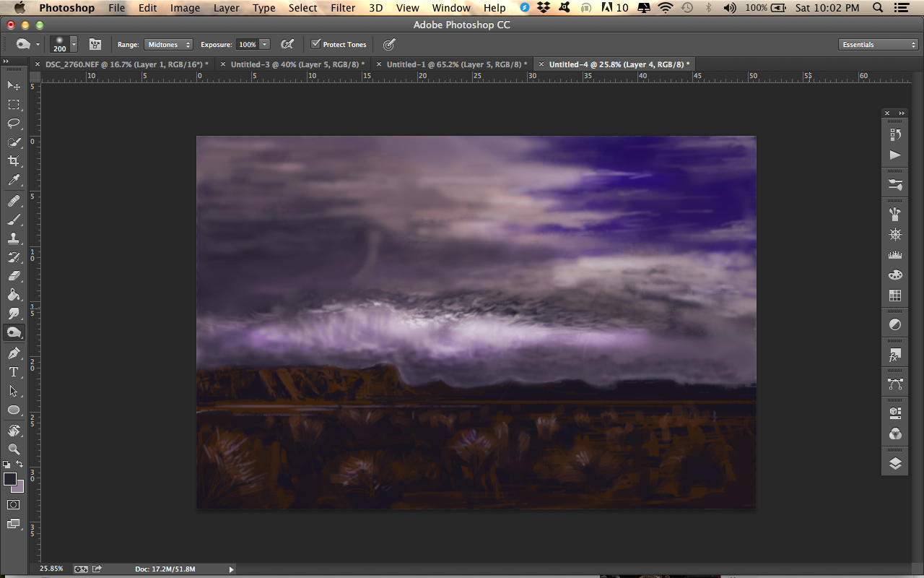Select the Eraser tool

coord(14,276)
